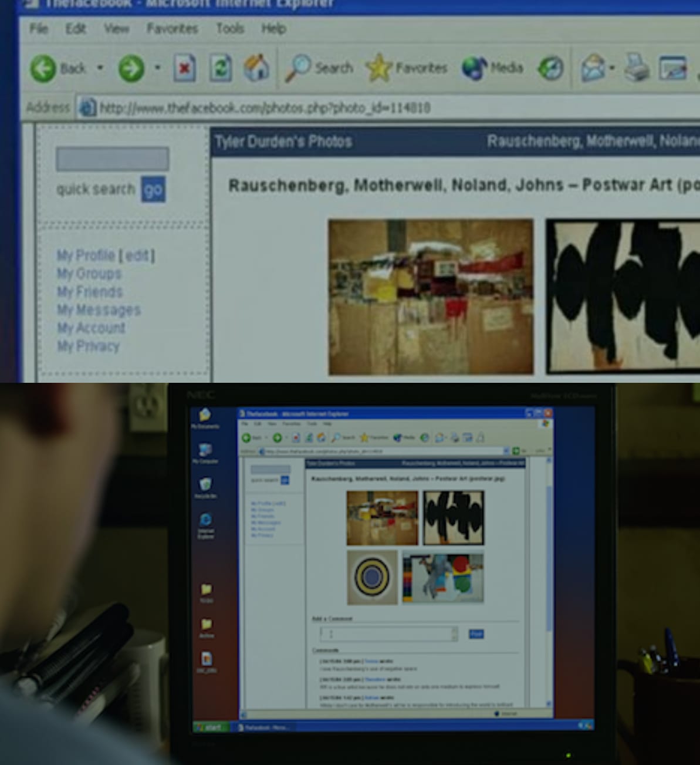The image size is (700, 765).
Task: Click the Print icon in close-up toolbar
Action: coord(637,67)
